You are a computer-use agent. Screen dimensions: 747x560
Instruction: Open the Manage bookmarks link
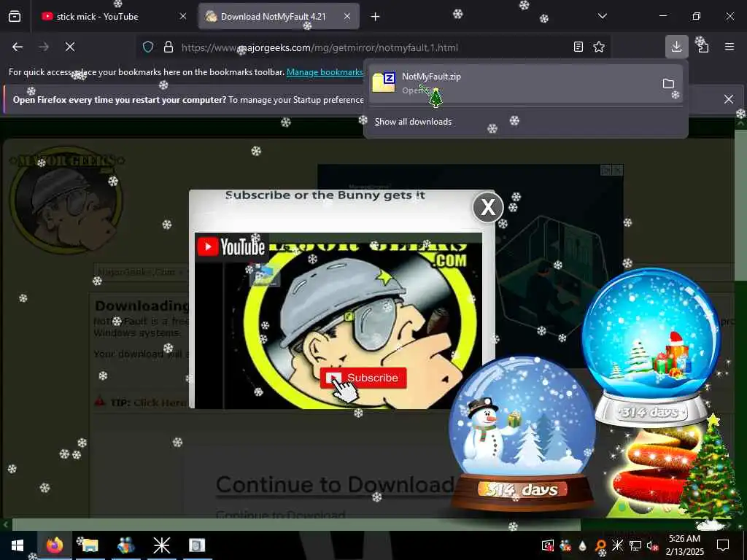tap(325, 72)
